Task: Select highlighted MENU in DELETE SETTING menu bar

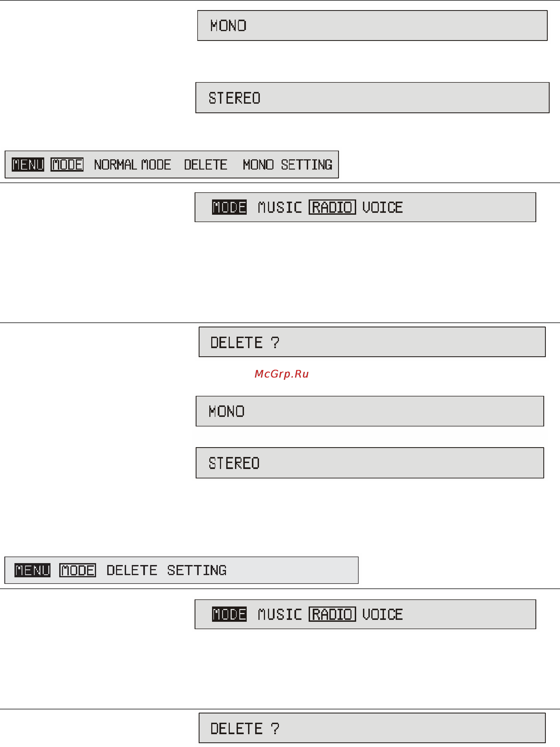Action: (x=32, y=570)
